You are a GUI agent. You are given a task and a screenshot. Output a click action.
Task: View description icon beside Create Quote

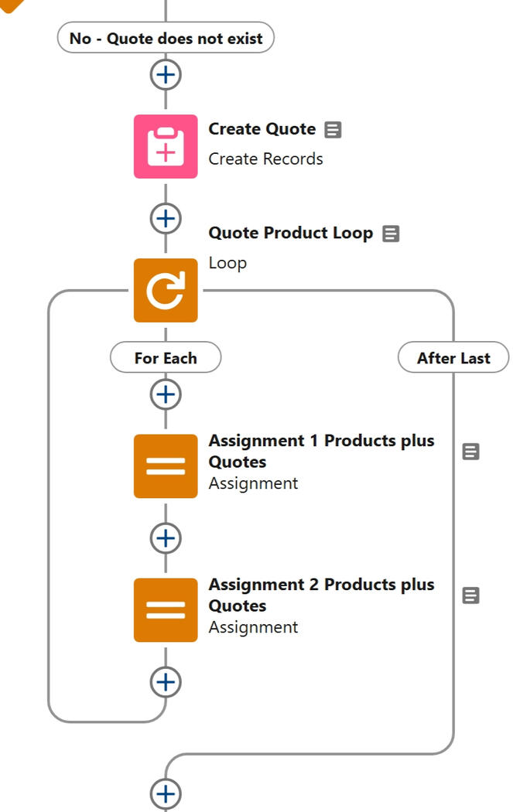[333, 130]
